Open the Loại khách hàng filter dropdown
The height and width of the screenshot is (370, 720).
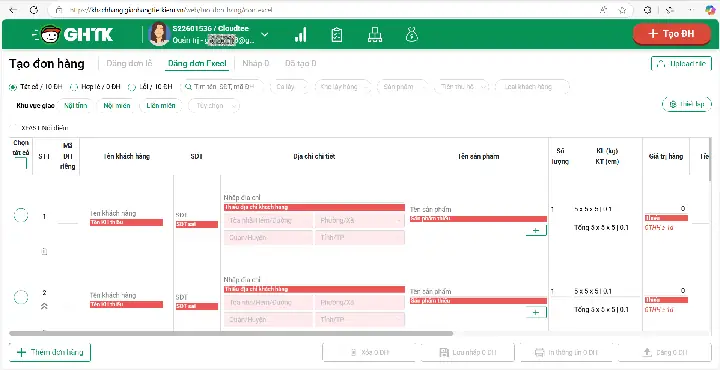click(532, 87)
